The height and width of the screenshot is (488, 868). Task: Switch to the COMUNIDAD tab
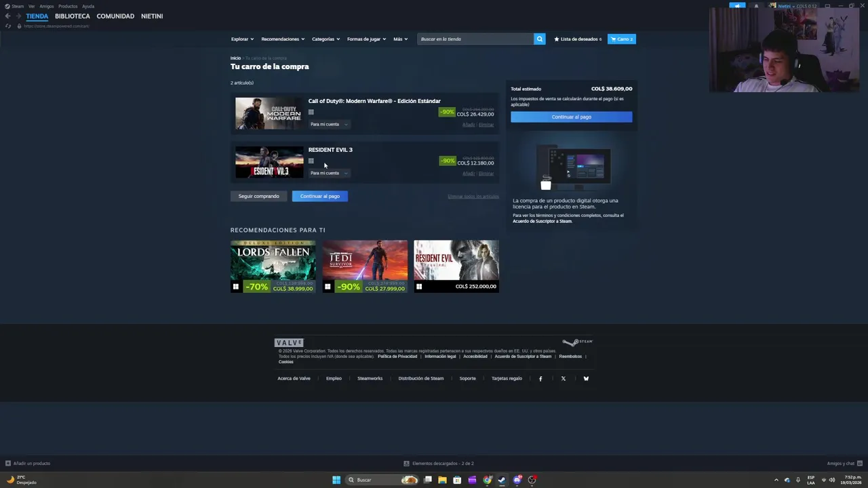click(115, 16)
